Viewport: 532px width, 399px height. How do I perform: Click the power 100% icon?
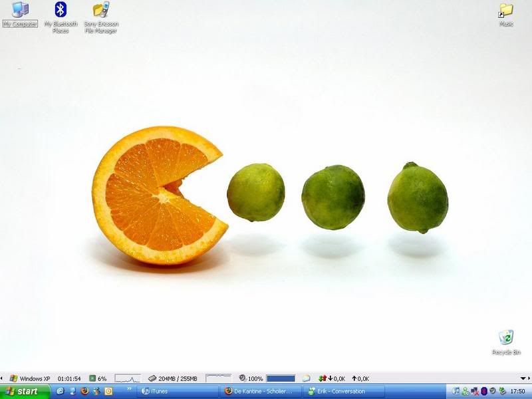click(x=242, y=378)
